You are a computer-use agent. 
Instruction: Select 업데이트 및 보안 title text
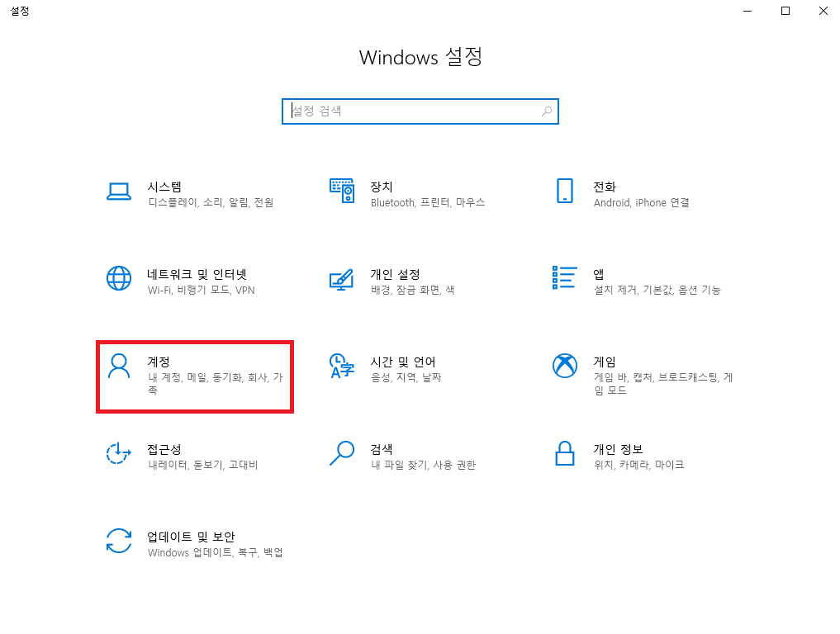coord(192,537)
